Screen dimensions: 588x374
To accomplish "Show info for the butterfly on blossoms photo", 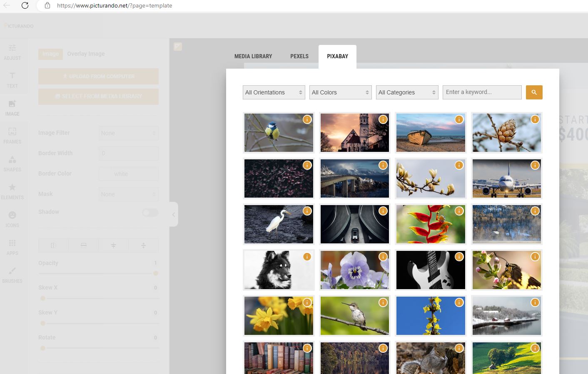I will (535, 257).
